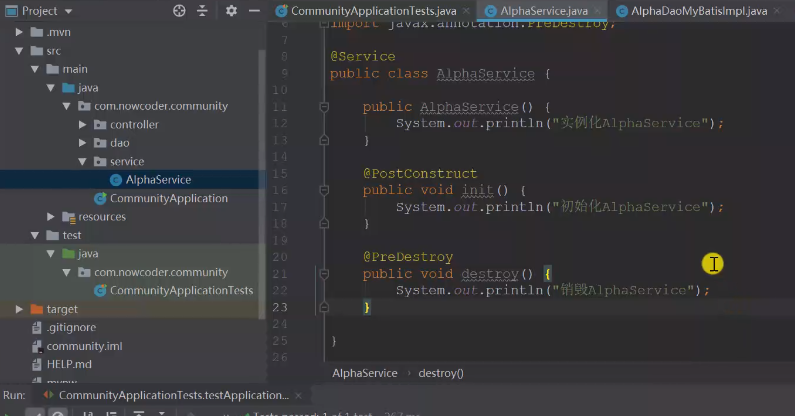Open Project panel settings gear

[x=231, y=11]
